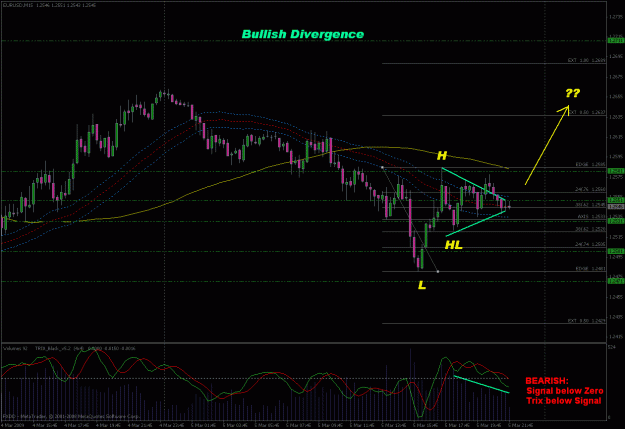Select the yellow "L" swing-low label
Image resolution: width=625 pixels, height=429 pixels.
tap(422, 285)
